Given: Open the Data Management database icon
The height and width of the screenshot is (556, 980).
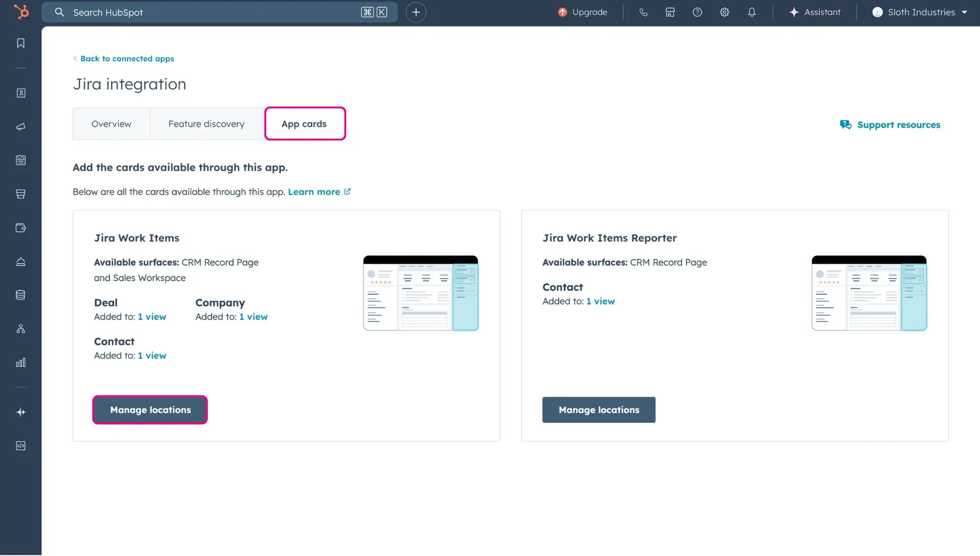Looking at the screenshot, I should click(21, 294).
